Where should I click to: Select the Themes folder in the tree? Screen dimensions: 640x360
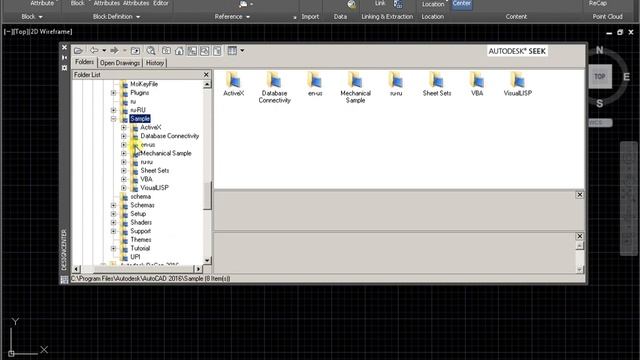click(x=141, y=240)
